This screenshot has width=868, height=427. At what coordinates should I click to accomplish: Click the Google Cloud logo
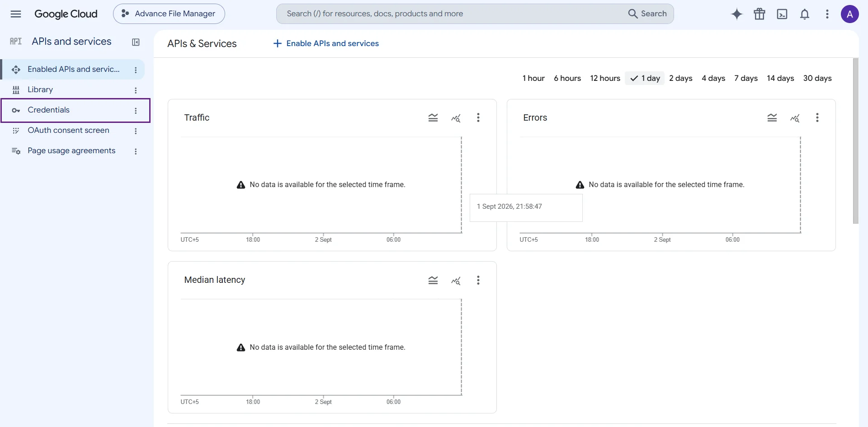click(x=66, y=14)
